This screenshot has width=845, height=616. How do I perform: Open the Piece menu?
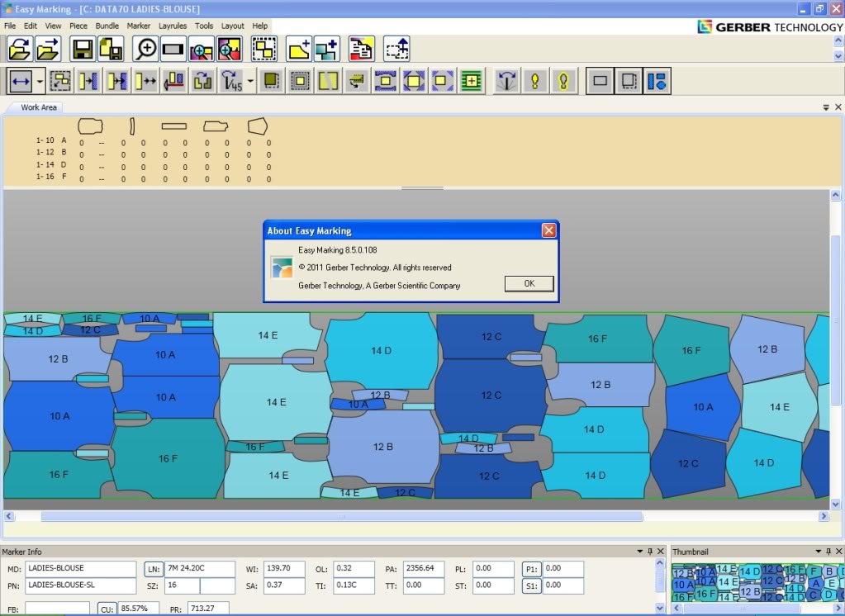tap(78, 26)
